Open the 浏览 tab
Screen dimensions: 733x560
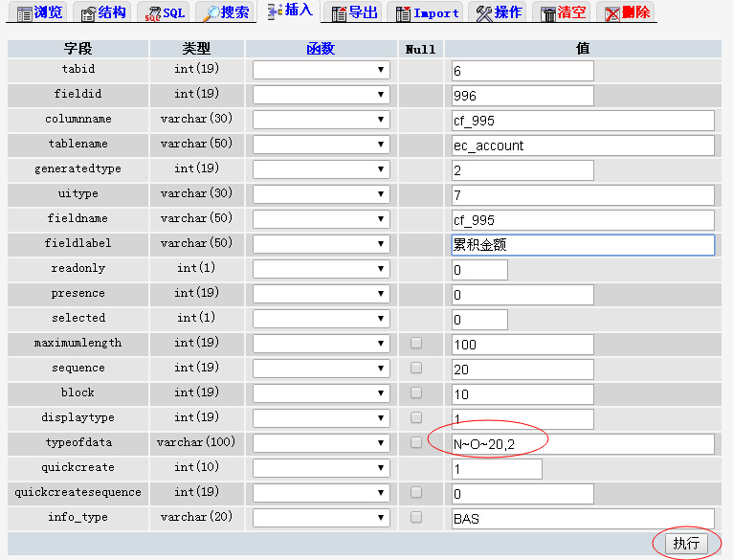pos(39,12)
